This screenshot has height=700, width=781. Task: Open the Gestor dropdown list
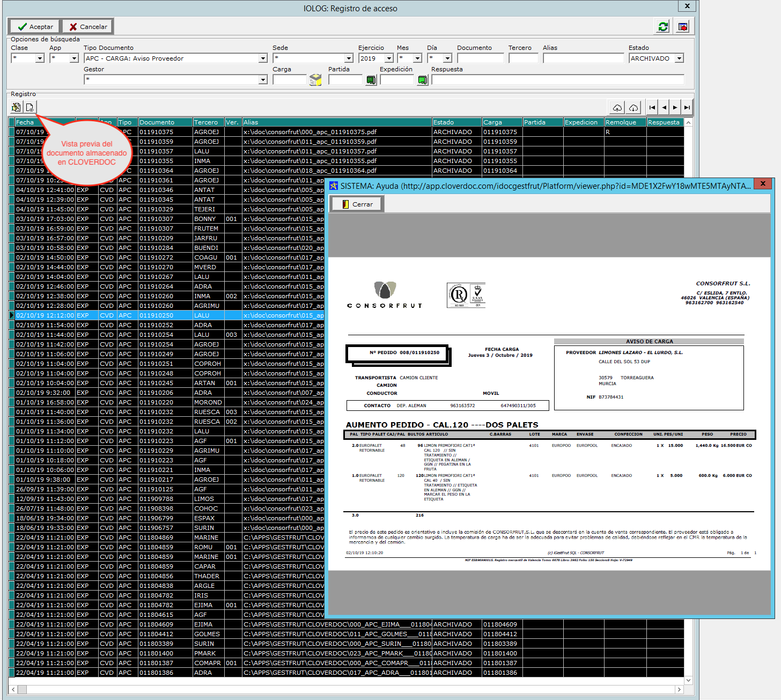point(263,80)
